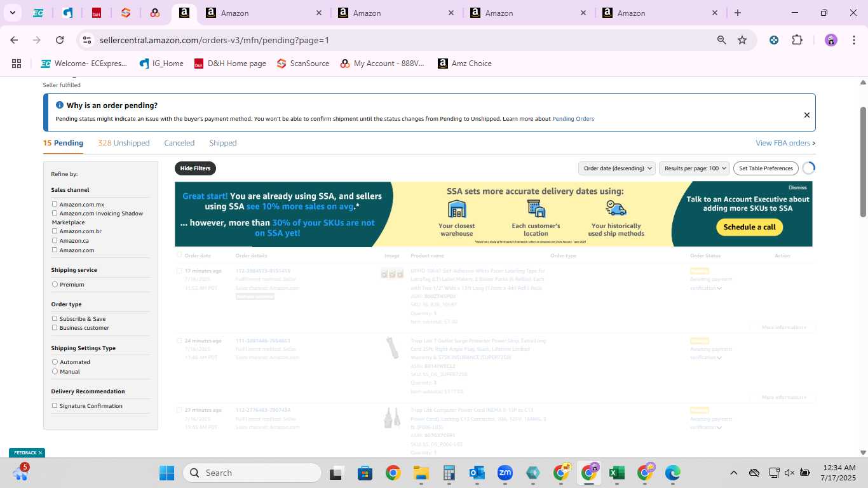The width and height of the screenshot is (868, 488).
Task: Open File Explorer from the taskbar
Action: coord(421,473)
